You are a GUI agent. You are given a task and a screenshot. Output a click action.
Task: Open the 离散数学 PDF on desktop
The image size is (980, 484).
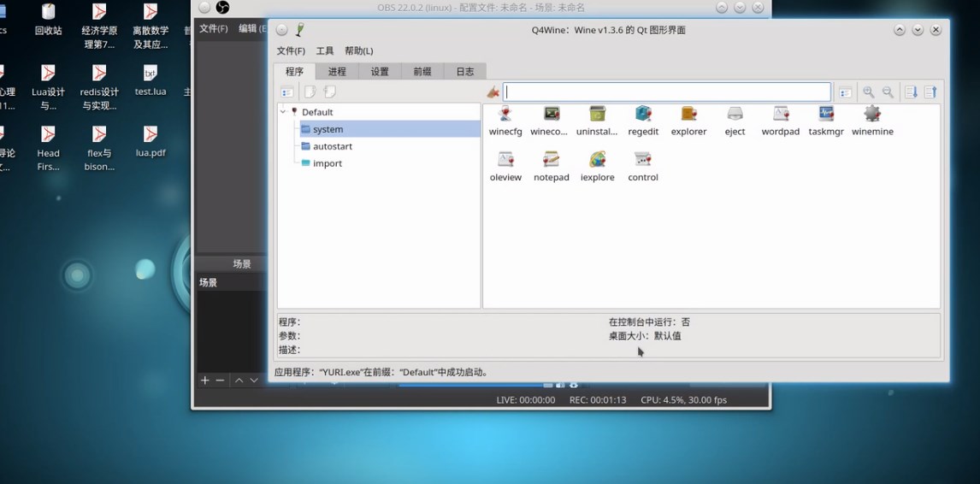(x=150, y=26)
